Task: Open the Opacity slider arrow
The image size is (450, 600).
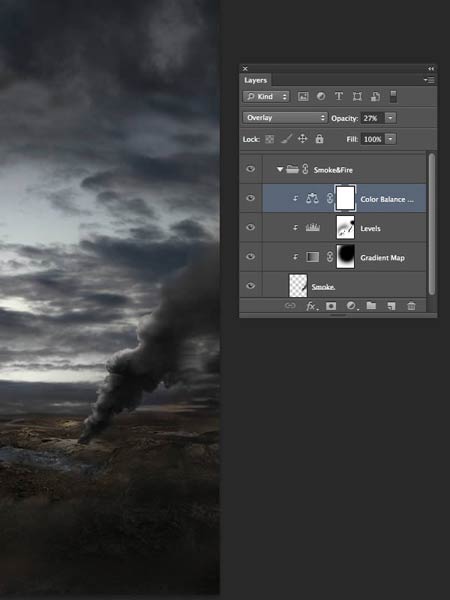Action: pos(390,118)
